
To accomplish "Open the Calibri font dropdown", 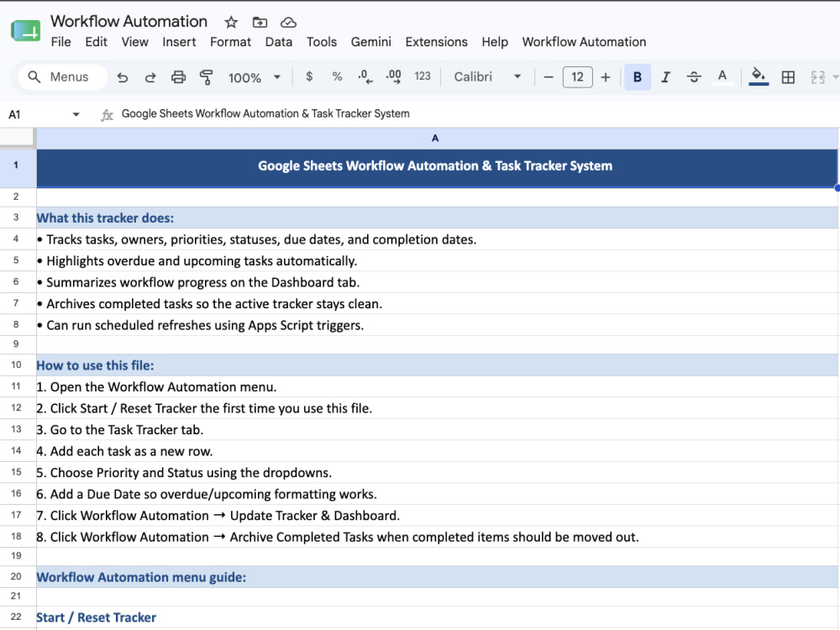I will 487,76.
